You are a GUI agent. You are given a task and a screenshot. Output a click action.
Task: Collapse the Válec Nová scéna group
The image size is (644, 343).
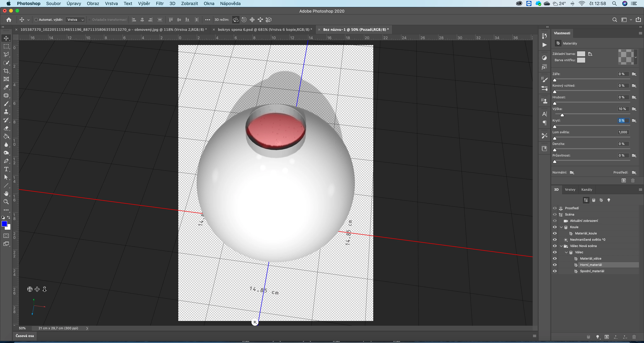click(561, 246)
